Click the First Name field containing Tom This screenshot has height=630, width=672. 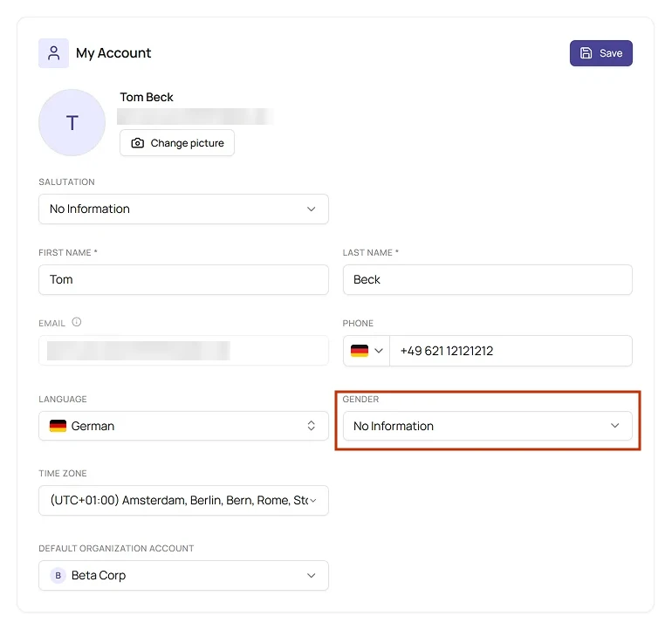point(183,279)
